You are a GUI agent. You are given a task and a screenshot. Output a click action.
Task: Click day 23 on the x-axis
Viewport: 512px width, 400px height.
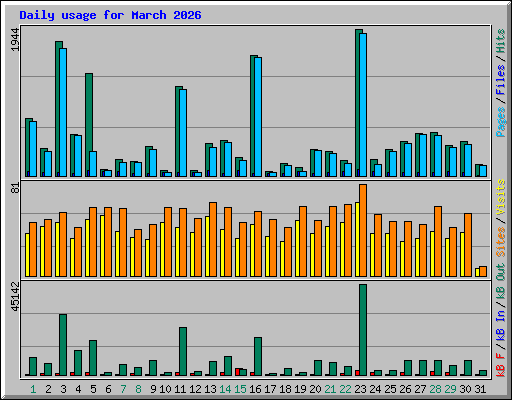(x=360, y=389)
